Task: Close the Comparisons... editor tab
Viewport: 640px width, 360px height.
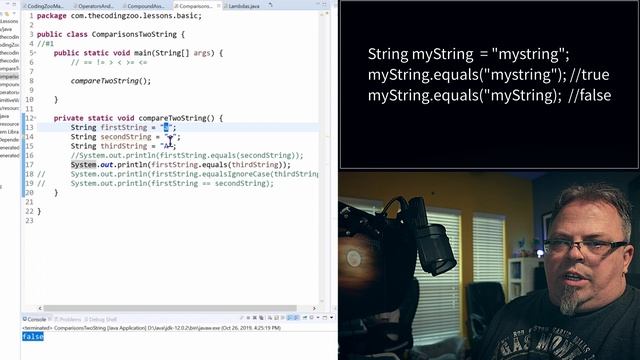Action: [x=218, y=6]
